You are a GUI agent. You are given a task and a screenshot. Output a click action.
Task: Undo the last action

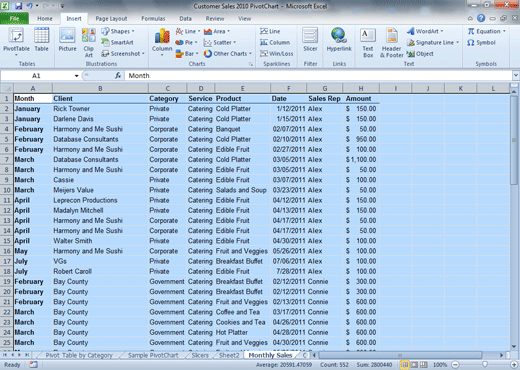(x=30, y=6)
